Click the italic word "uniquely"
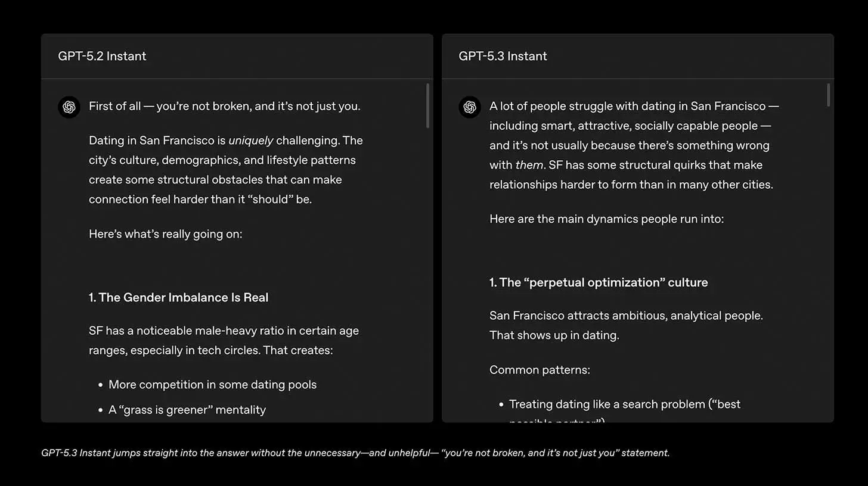This screenshot has height=486, width=868. coord(250,141)
